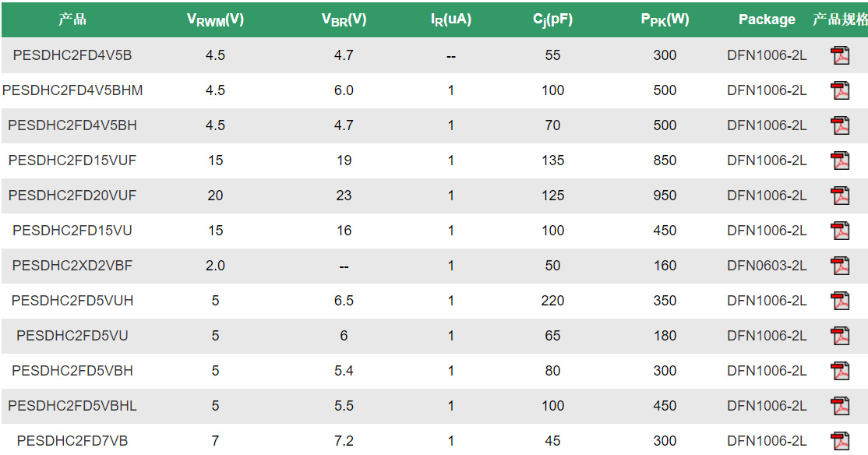Select product name PESDHC2FD7VB

pos(72,441)
